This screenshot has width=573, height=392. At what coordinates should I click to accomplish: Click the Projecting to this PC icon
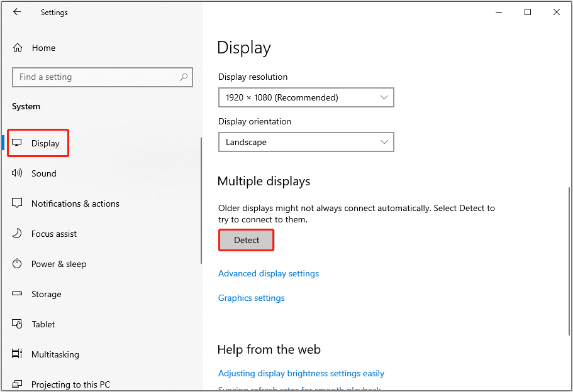(x=18, y=384)
